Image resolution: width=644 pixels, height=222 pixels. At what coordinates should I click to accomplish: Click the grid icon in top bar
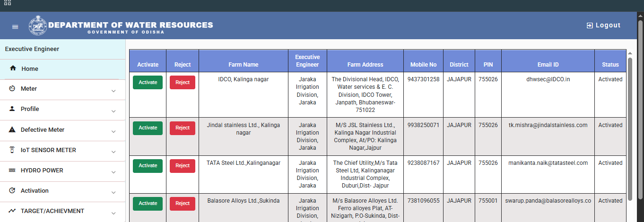8,2
